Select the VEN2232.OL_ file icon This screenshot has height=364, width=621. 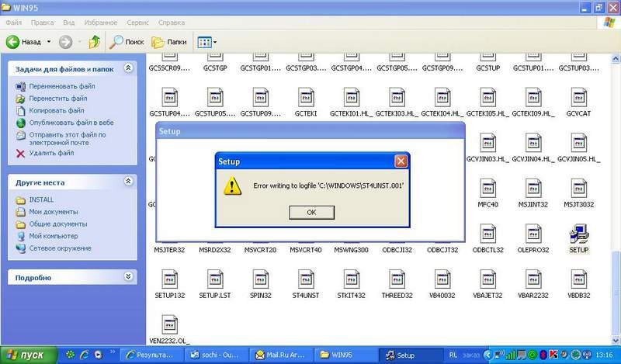pos(169,324)
